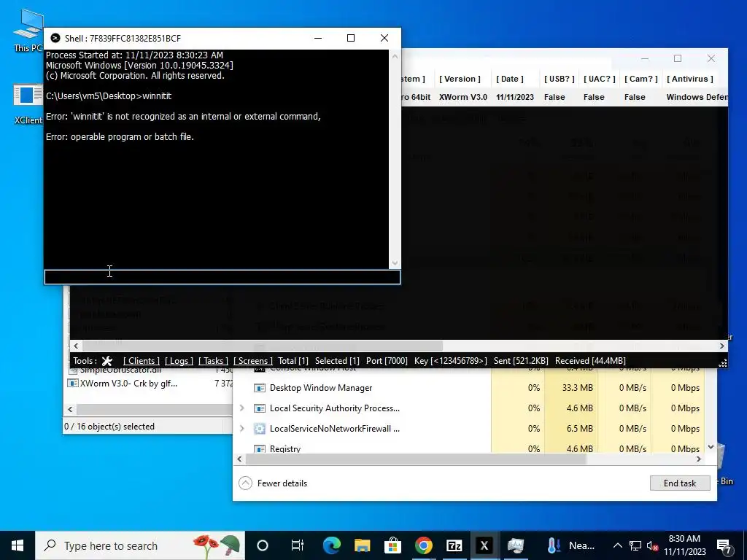
Task: Select XWorm V3.0- Crk by glf file
Action: pyautogui.click(x=128, y=384)
